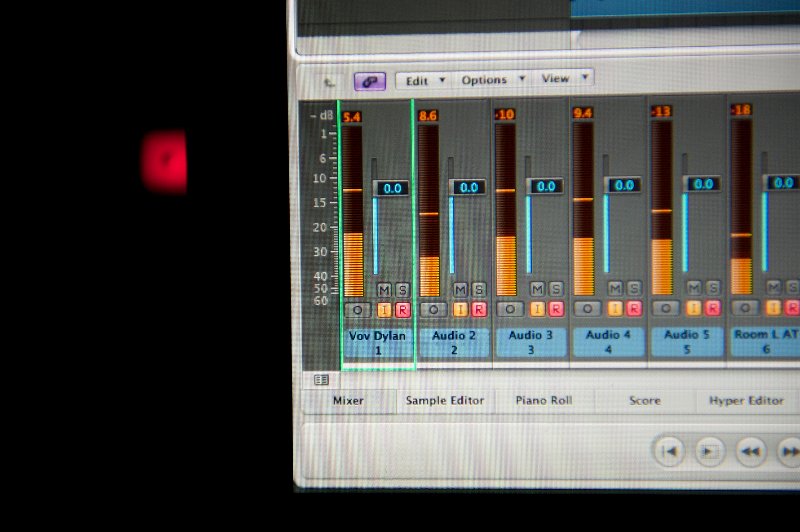Click the O format button on Audio 2
The height and width of the screenshot is (532, 800).
pyautogui.click(x=434, y=309)
